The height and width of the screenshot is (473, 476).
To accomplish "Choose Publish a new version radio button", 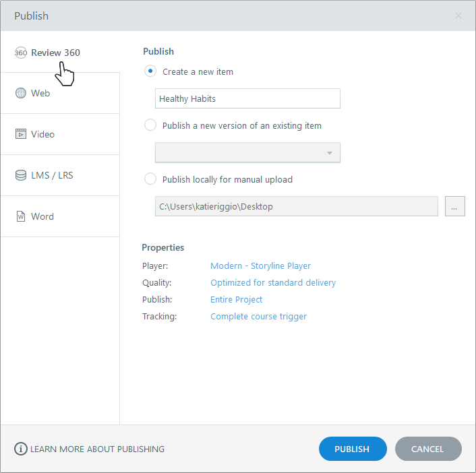I will [150, 125].
